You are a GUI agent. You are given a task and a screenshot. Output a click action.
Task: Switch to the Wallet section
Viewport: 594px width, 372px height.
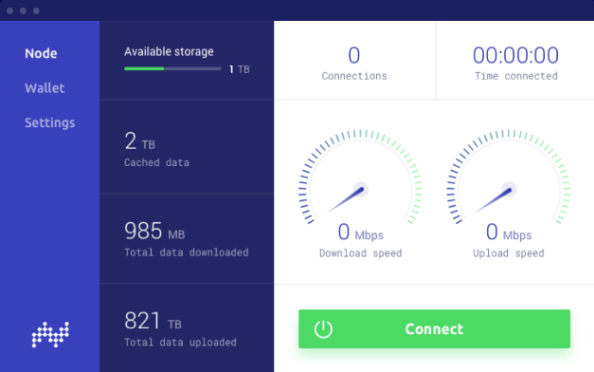tap(45, 88)
